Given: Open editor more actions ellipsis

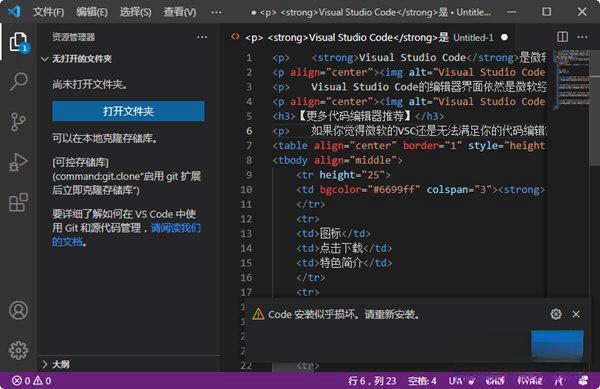Looking at the screenshot, I should click(x=582, y=37).
